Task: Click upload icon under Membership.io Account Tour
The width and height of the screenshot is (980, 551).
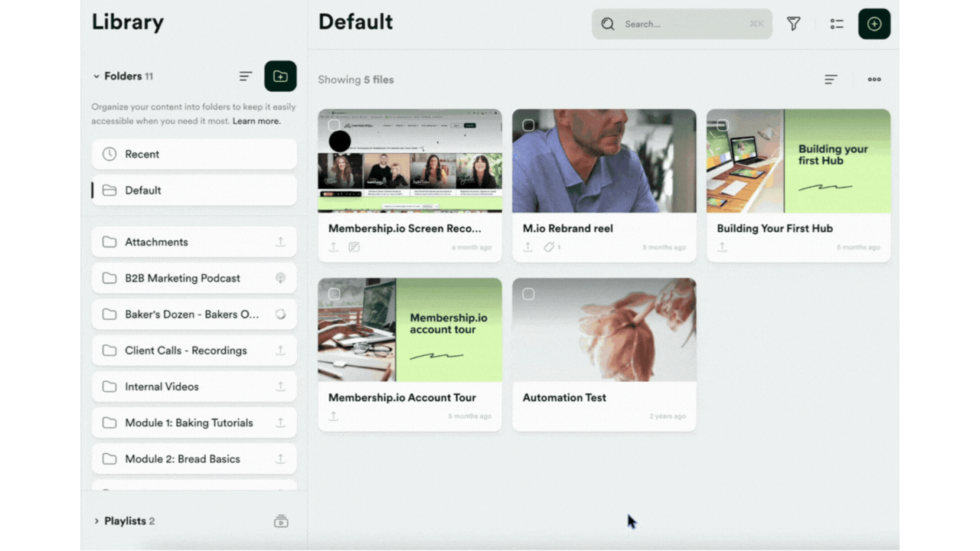Action: pyautogui.click(x=334, y=416)
